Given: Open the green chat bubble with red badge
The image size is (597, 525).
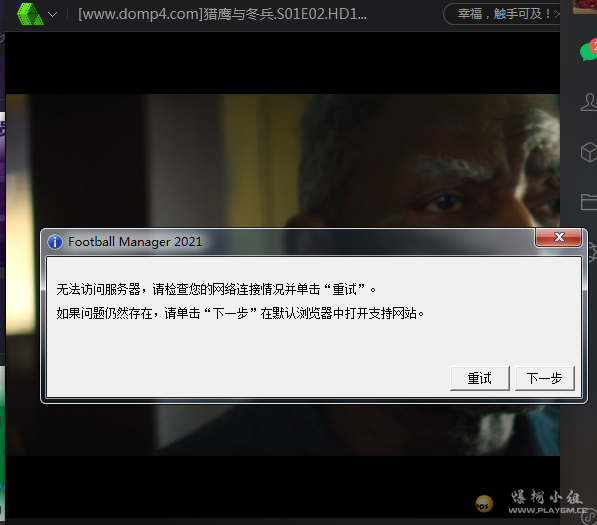Looking at the screenshot, I should (589, 51).
